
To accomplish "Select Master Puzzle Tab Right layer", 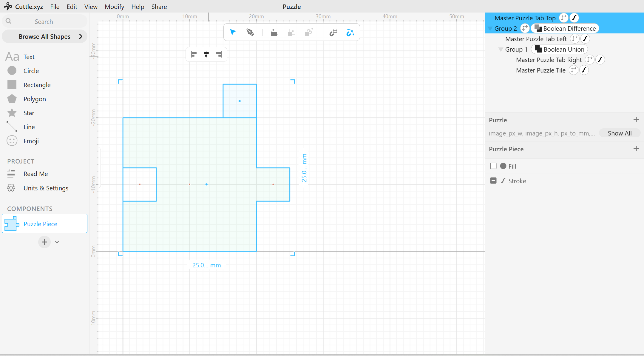I will [549, 60].
